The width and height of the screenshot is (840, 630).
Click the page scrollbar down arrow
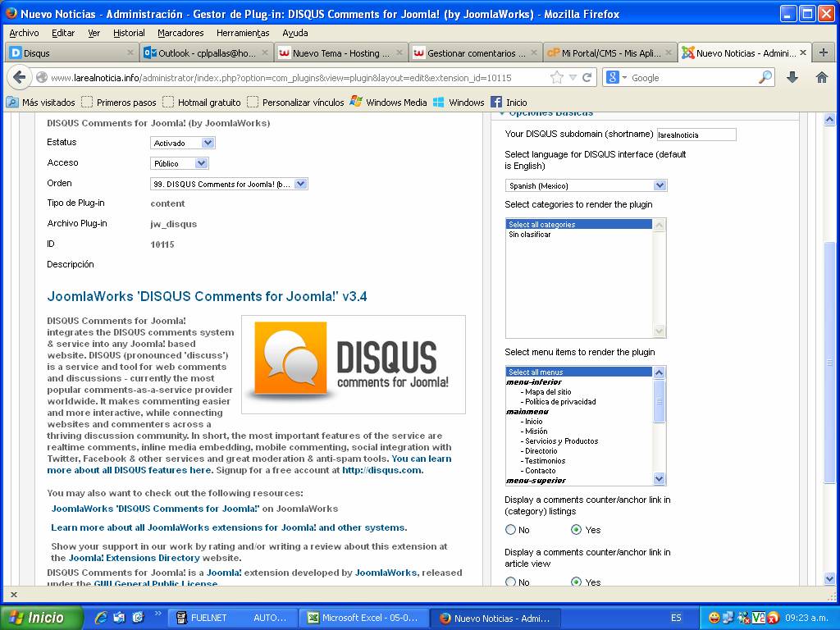coord(829,578)
